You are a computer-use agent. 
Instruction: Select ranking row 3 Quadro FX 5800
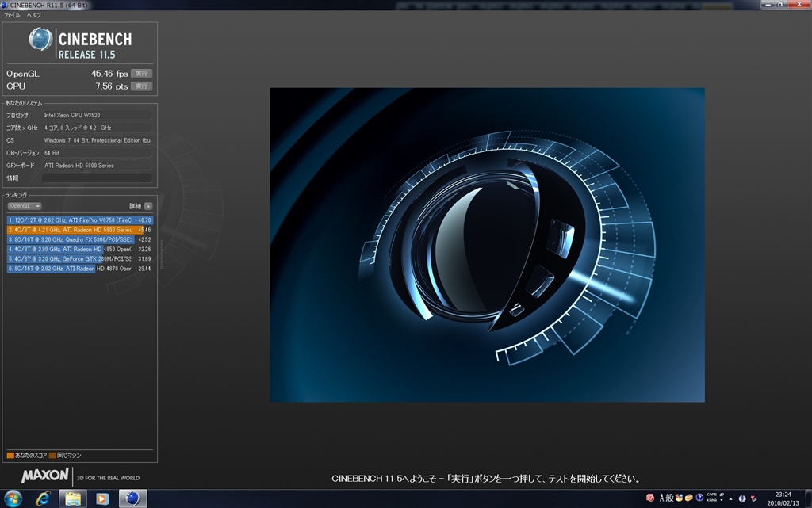(x=80, y=239)
